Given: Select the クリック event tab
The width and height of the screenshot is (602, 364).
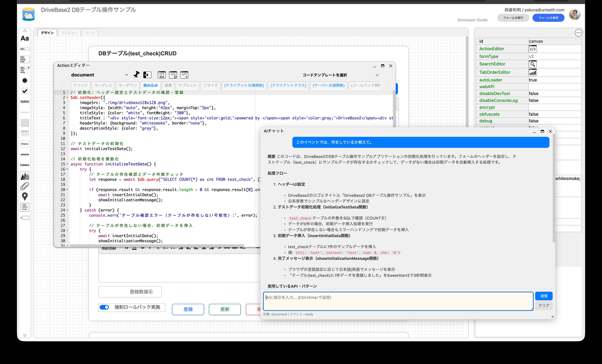Looking at the screenshot, I should tap(81, 85).
